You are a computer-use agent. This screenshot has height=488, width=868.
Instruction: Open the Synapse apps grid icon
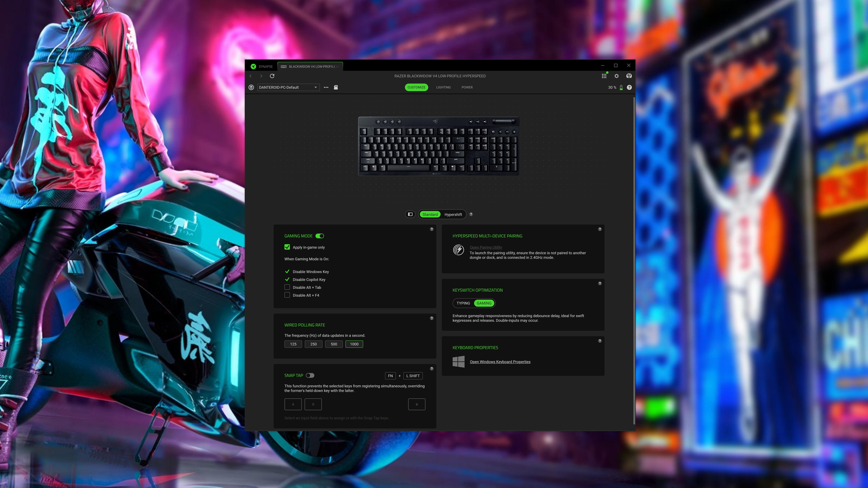point(604,76)
